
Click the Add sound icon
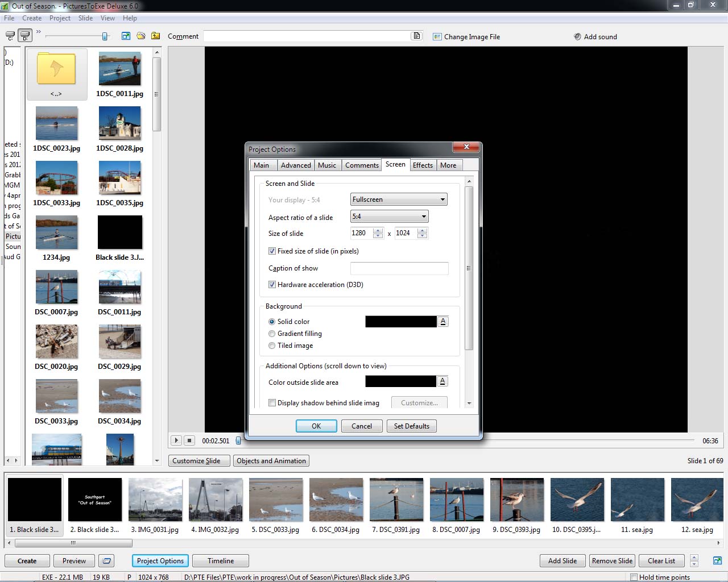pos(577,36)
